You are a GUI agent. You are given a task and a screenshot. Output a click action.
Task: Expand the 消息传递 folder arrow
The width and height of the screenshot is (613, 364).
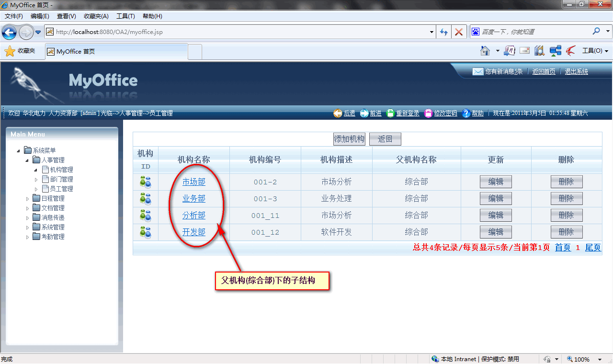[x=27, y=218]
